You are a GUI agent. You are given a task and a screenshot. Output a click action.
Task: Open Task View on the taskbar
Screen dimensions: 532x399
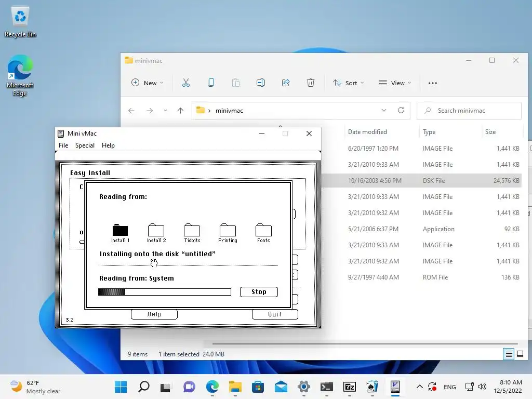[x=166, y=387]
